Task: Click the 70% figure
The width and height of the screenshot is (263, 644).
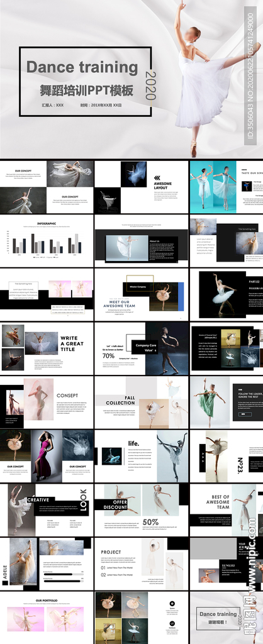Action: tap(108, 356)
